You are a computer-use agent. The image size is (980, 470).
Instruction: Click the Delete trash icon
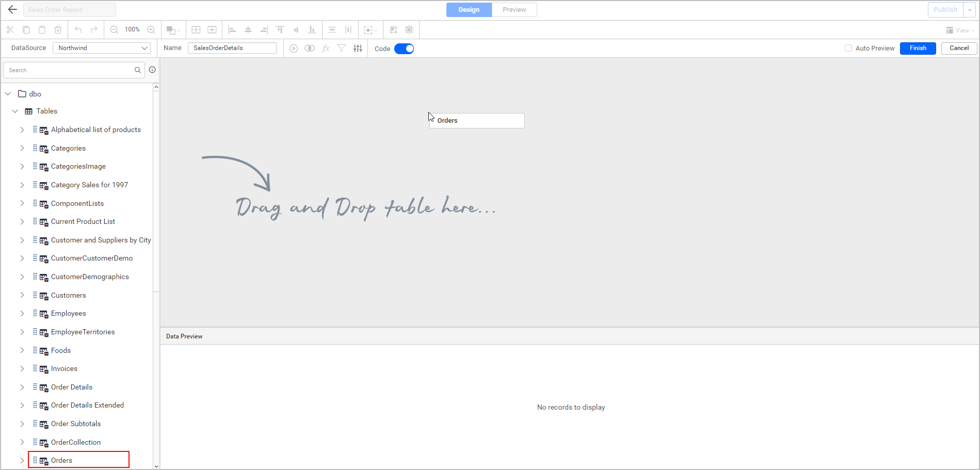[58, 30]
